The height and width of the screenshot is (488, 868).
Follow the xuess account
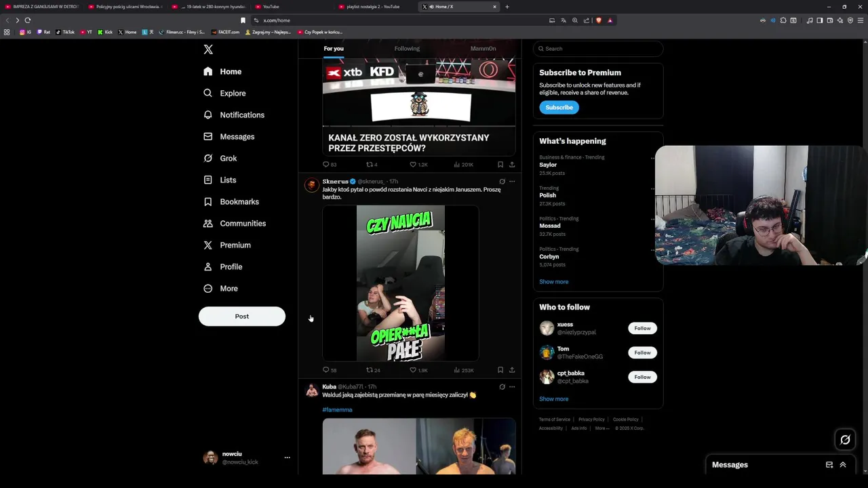642,328
